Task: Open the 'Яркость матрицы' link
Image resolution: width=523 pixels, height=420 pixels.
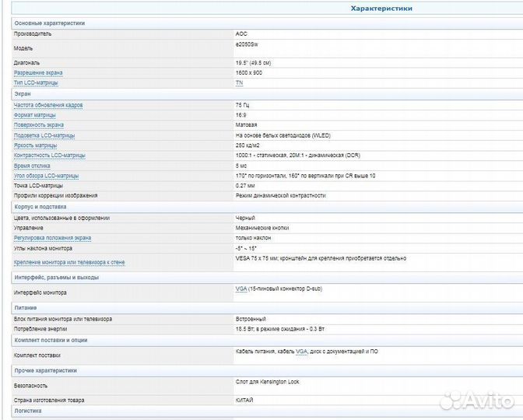Action: click(x=35, y=145)
